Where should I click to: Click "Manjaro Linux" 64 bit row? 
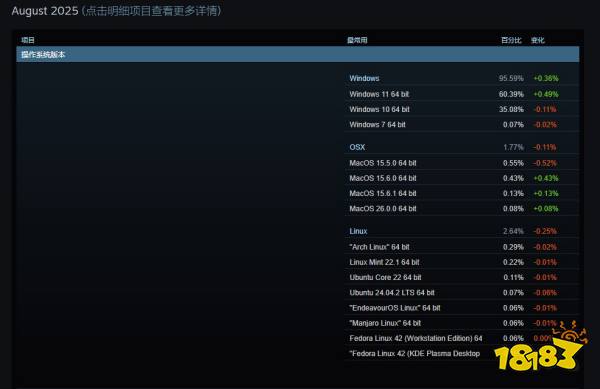coord(462,324)
